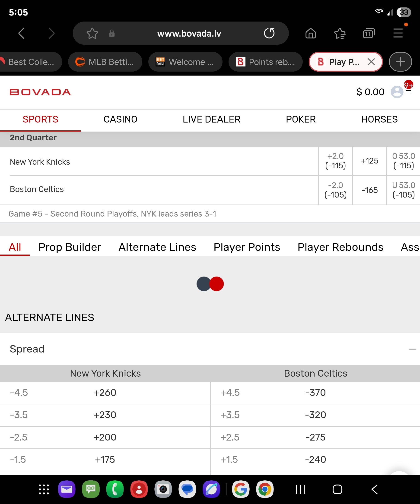Open the browser hamburger menu
Viewport: 420px width, 504px height.
click(x=398, y=33)
